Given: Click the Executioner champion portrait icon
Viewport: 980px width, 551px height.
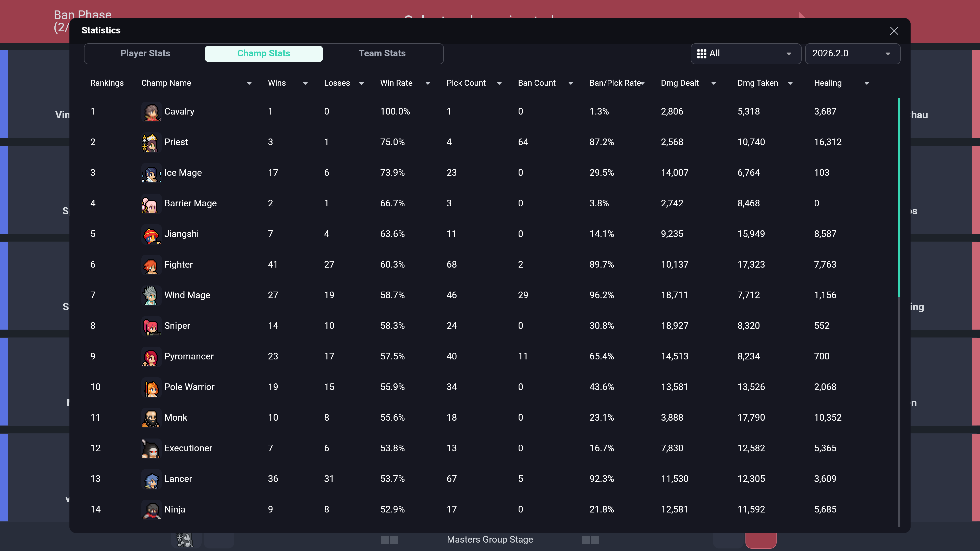Looking at the screenshot, I should tap(151, 448).
